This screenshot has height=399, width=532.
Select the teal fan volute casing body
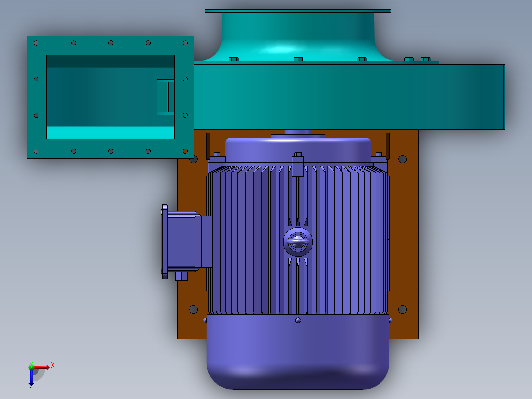[349, 97]
